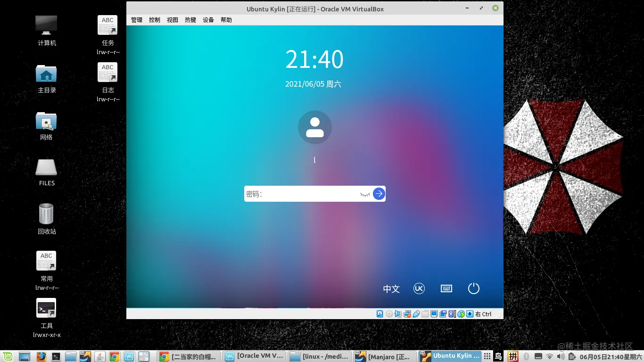Open the 帮助 menu in VirtualBox
The height and width of the screenshot is (362, 644).
pos(226,20)
